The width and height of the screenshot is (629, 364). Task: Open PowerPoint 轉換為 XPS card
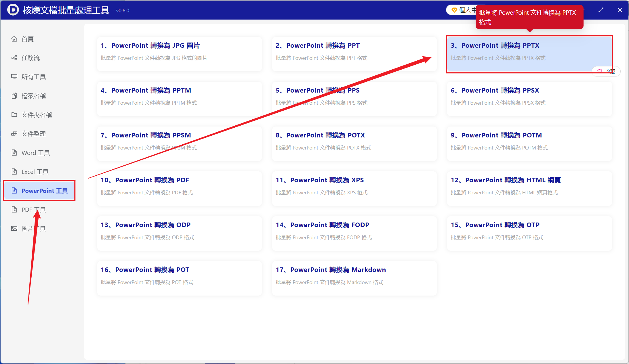coord(354,189)
